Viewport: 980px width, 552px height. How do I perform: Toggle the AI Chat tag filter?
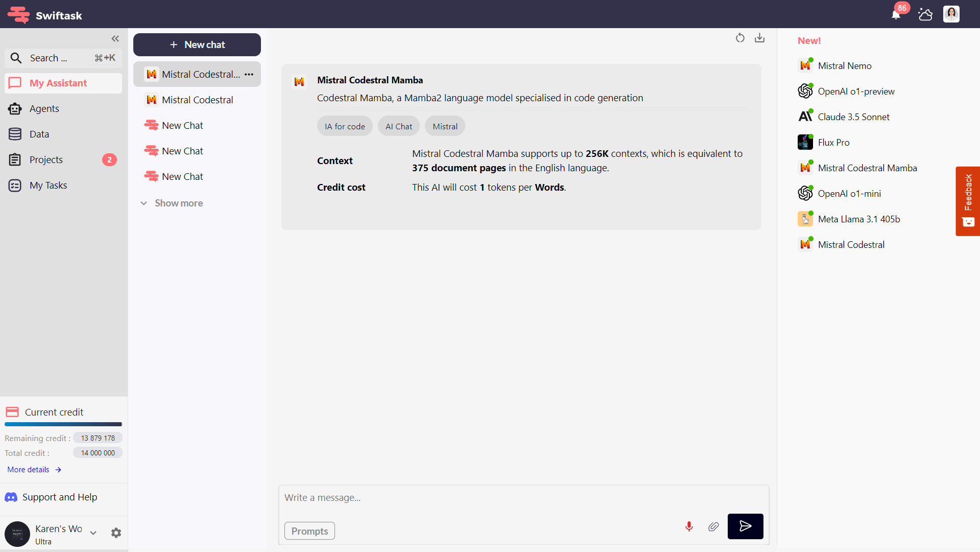(x=398, y=126)
